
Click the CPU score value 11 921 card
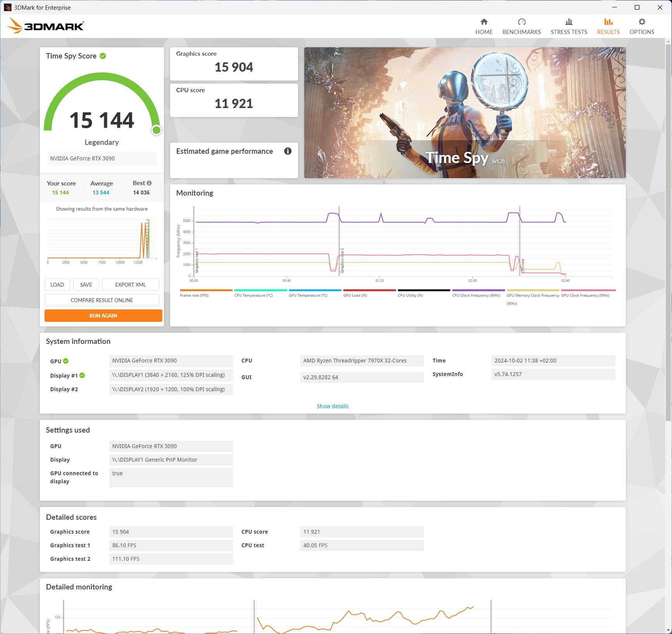click(234, 100)
